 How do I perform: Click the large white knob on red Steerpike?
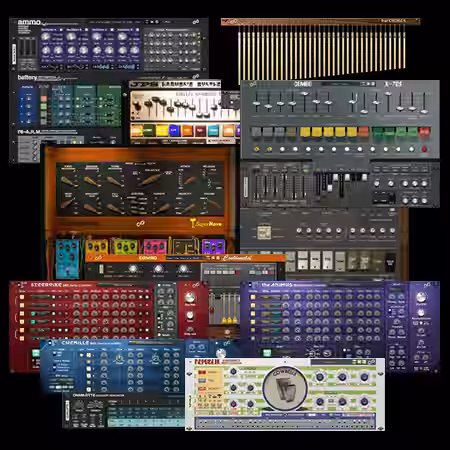click(190, 297)
